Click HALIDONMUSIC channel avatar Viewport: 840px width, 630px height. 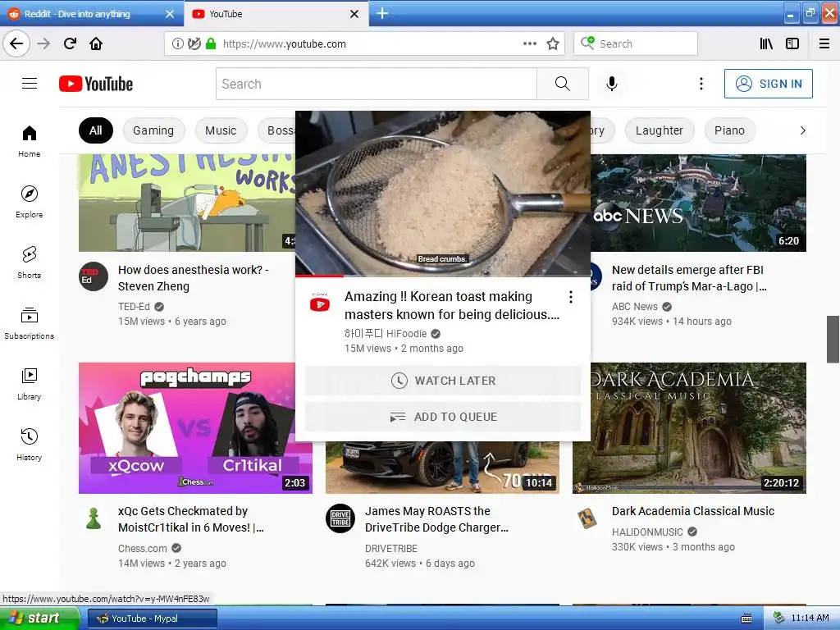click(x=587, y=518)
